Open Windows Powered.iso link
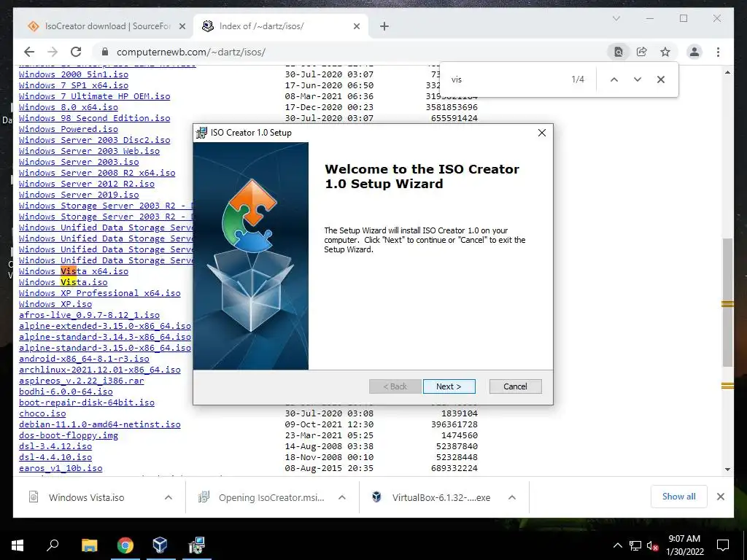The image size is (747, 560). (x=68, y=129)
